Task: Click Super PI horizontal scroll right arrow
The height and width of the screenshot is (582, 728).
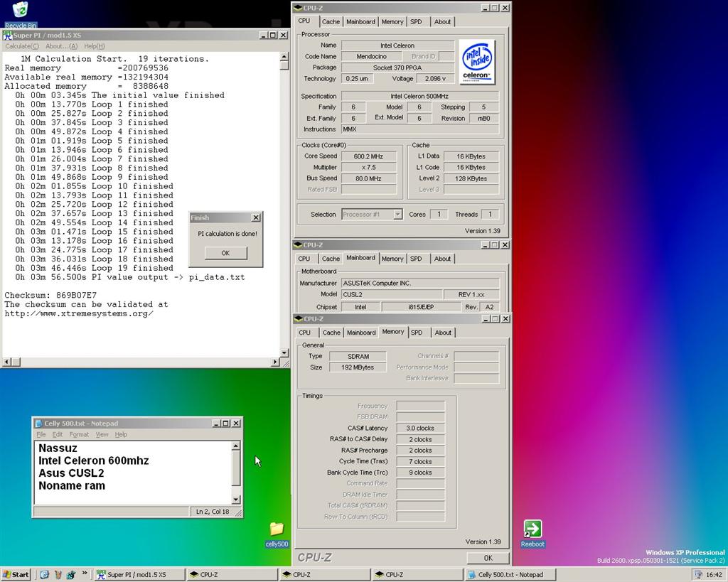Action: (x=275, y=362)
